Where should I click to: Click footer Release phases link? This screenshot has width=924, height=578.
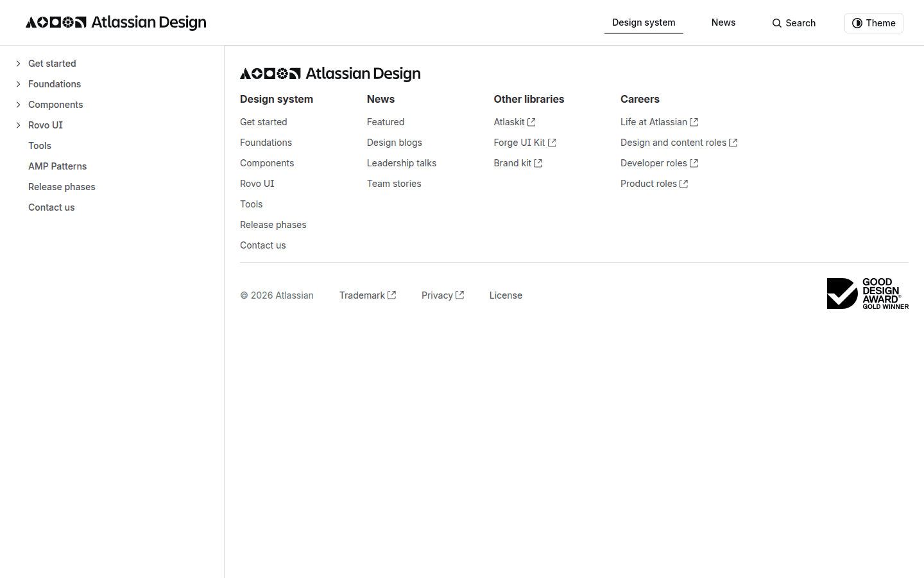[273, 225]
